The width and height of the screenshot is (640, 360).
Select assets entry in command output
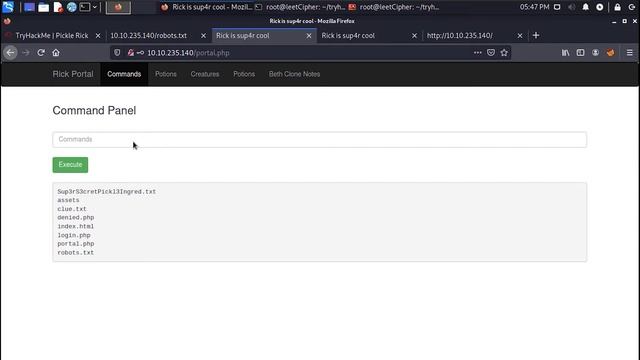pyautogui.click(x=68, y=200)
